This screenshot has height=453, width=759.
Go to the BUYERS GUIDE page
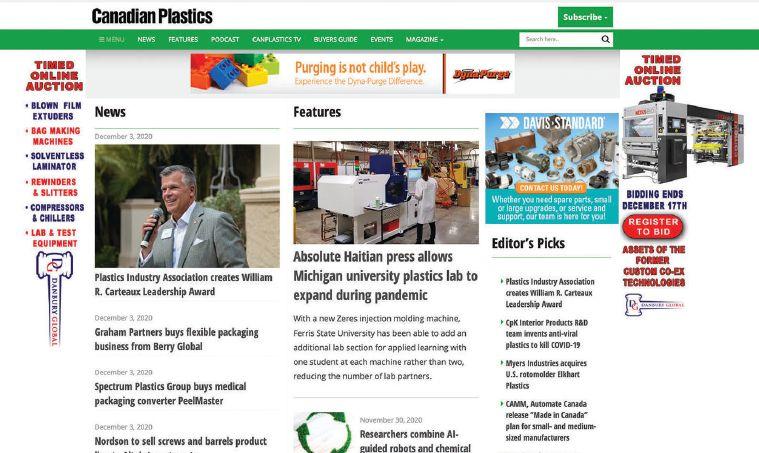[335, 39]
